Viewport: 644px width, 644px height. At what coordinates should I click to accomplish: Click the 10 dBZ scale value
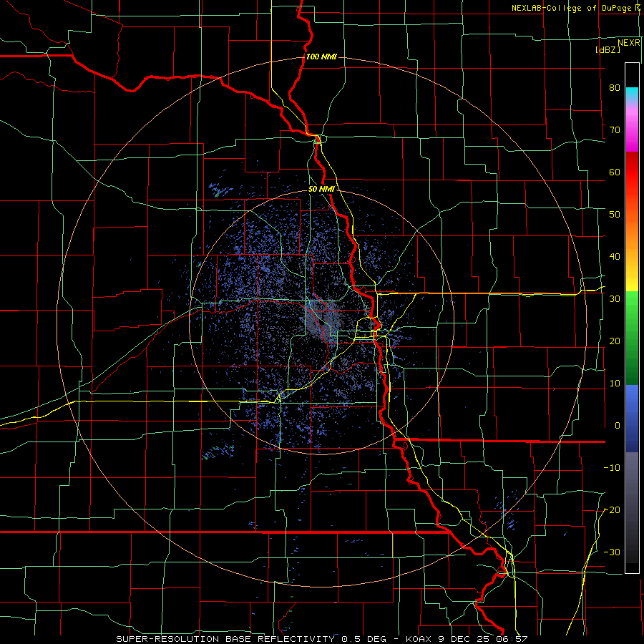pos(615,384)
